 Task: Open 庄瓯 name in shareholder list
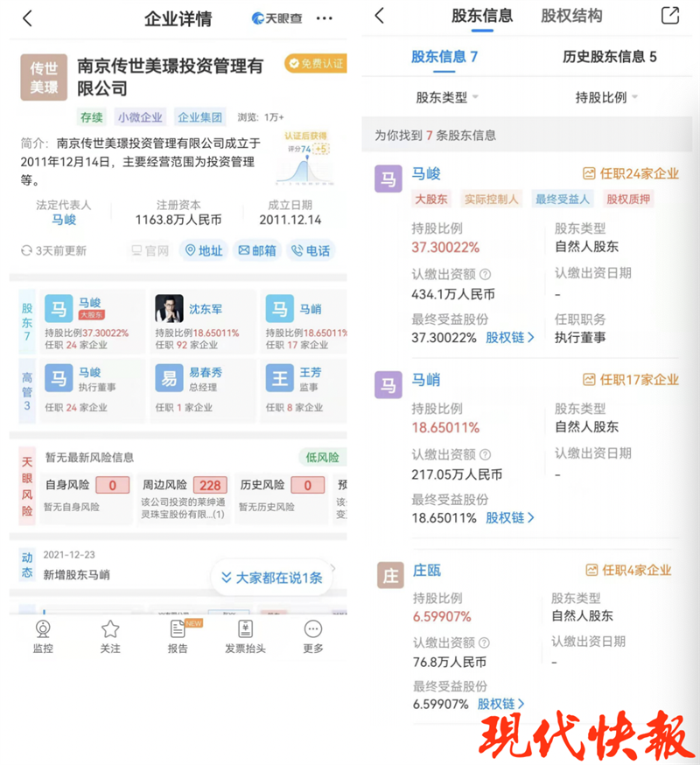(427, 570)
